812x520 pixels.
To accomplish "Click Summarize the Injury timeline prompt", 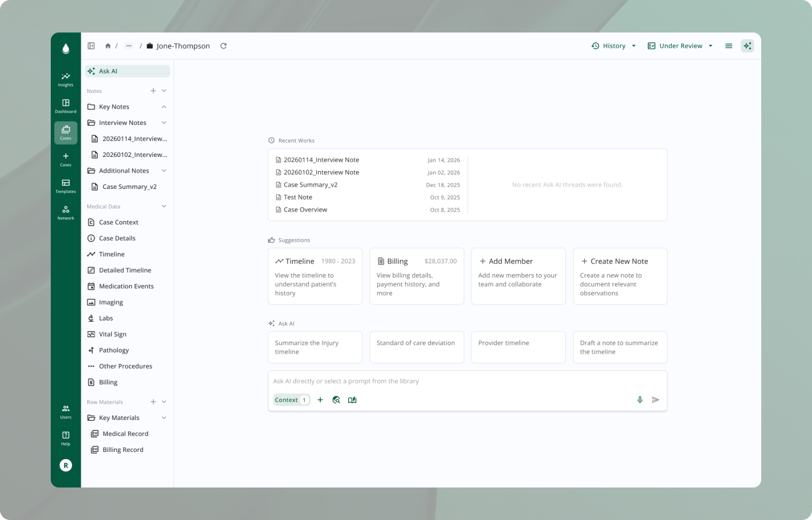I will [315, 347].
